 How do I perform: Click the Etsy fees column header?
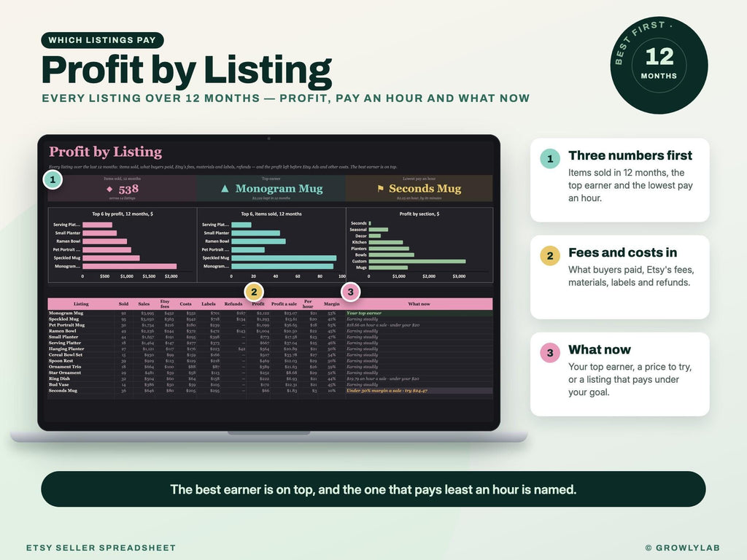pyautogui.click(x=165, y=304)
